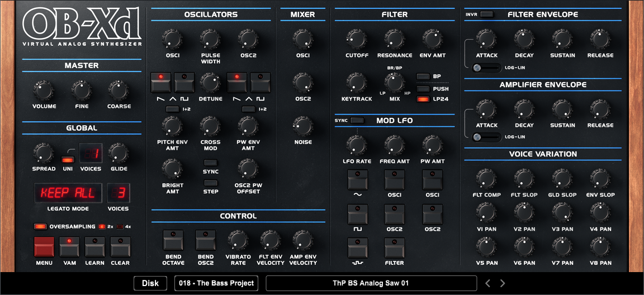644x295 pixels.
Task: Open the KEEP ALL legato mode selector
Action: (x=68, y=193)
